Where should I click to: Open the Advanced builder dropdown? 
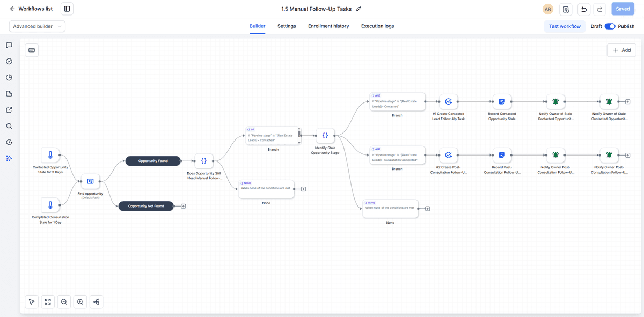point(37,26)
